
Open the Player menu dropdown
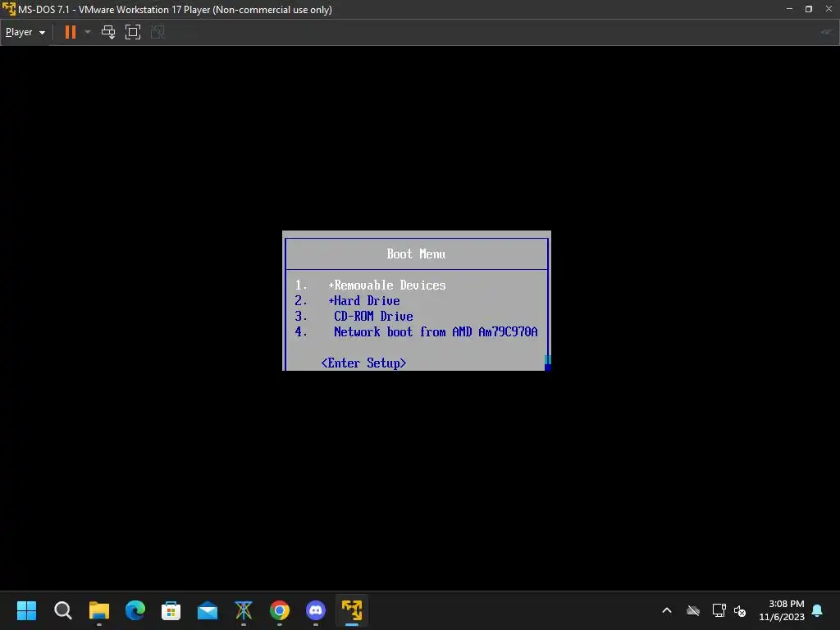(25, 32)
